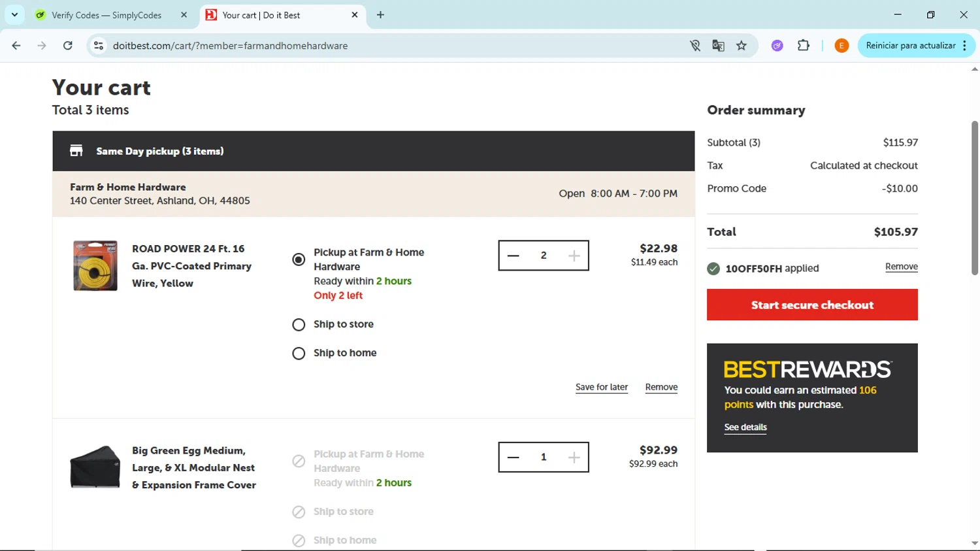Open the purple extension icon

pos(777,46)
